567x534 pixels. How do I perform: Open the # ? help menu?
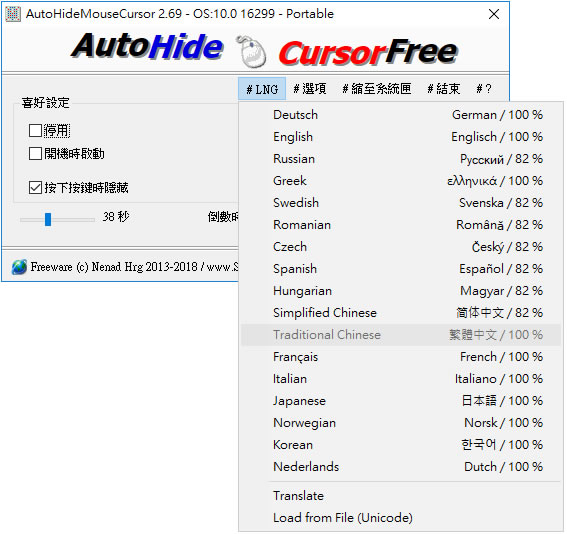coord(484,89)
